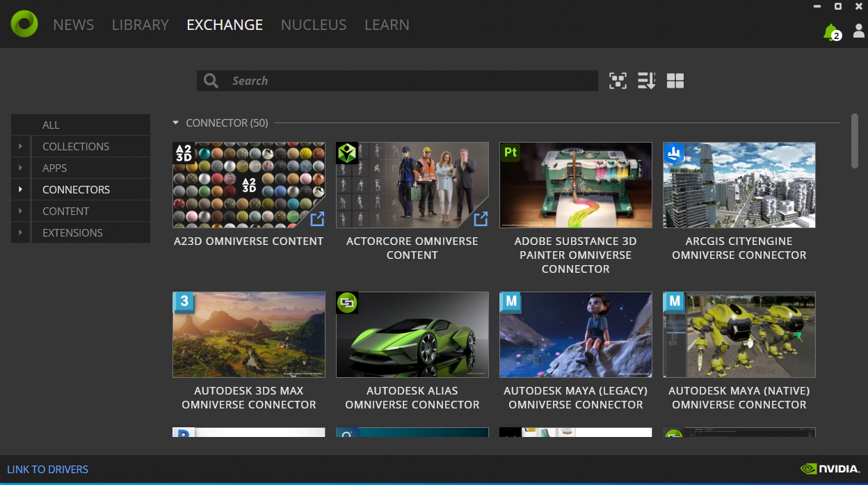Viewport: 868px width, 485px height.
Task: Open the Autodesk Alias green car thumbnail
Action: pyautogui.click(x=412, y=335)
